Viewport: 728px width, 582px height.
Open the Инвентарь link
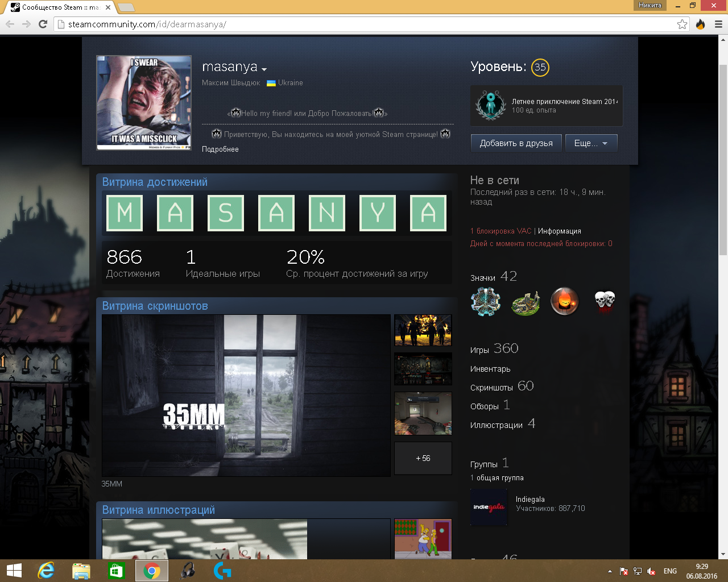coord(490,369)
